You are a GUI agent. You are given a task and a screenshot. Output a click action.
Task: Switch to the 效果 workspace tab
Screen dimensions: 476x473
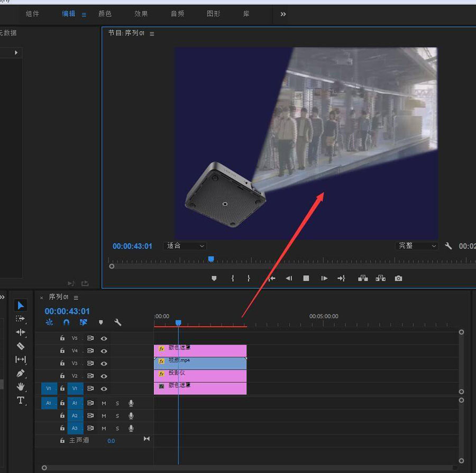click(141, 14)
